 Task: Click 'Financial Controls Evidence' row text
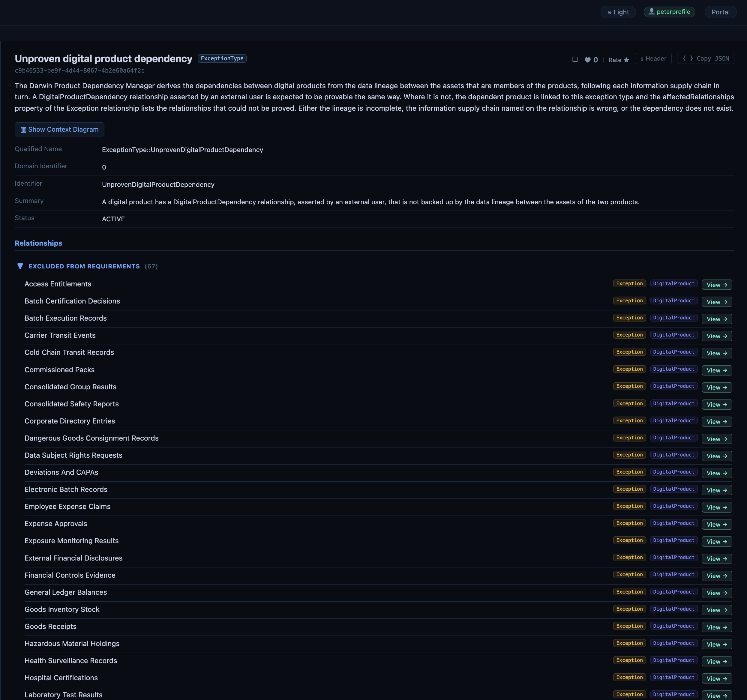point(70,575)
